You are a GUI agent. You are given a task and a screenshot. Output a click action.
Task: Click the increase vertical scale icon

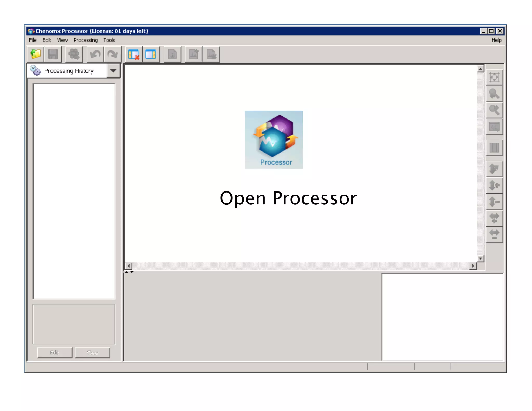click(x=494, y=185)
